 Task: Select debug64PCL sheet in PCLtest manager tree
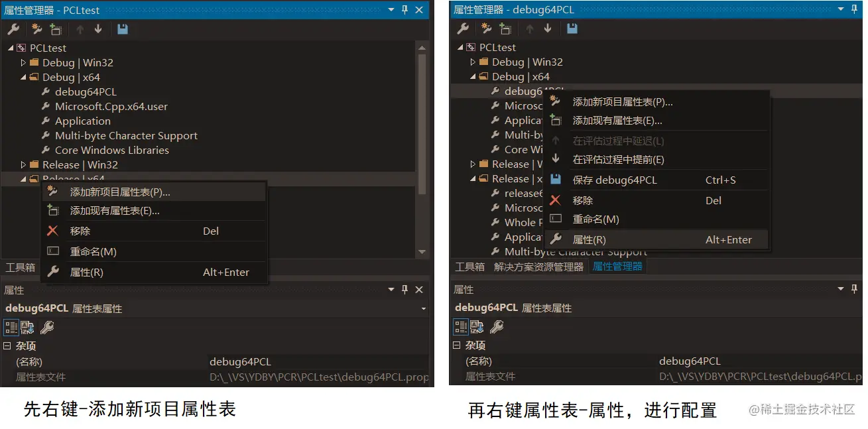tap(86, 92)
